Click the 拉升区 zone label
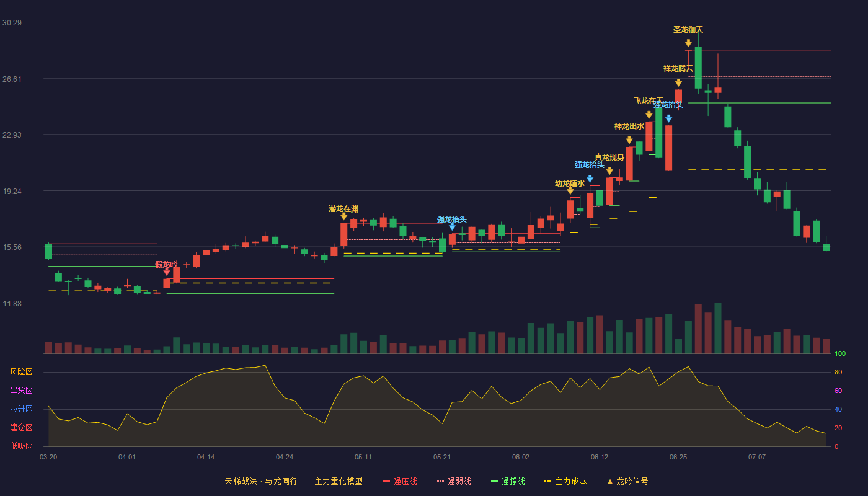This screenshot has width=868, height=496. pos(22,409)
